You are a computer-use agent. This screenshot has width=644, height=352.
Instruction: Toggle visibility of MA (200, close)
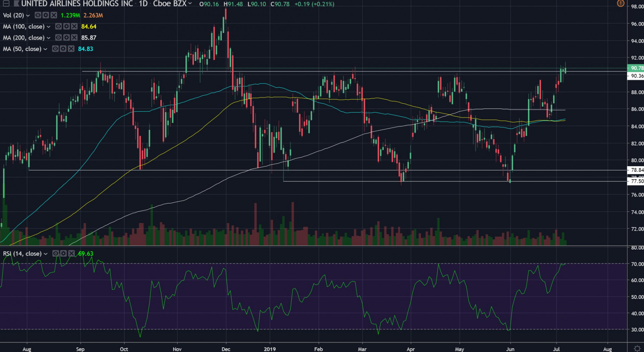tap(58, 38)
